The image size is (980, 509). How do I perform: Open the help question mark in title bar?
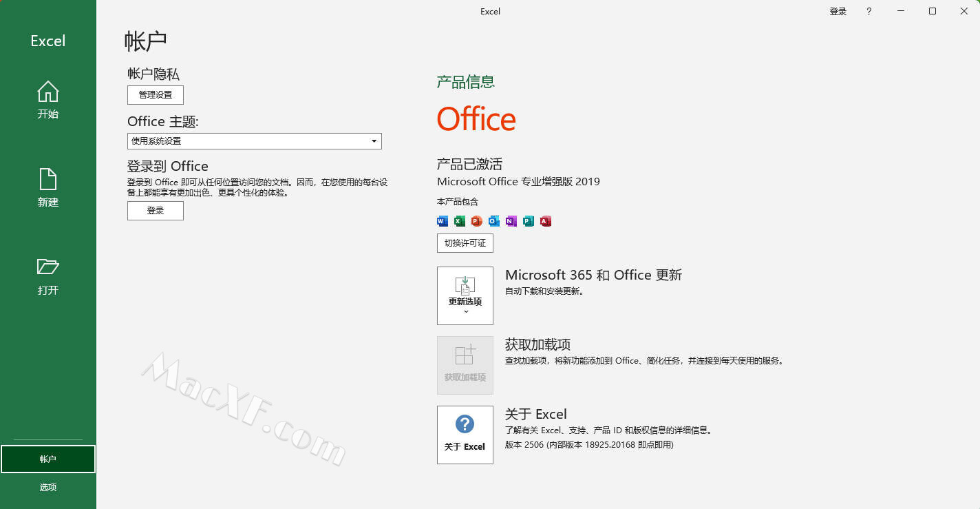[x=869, y=11]
